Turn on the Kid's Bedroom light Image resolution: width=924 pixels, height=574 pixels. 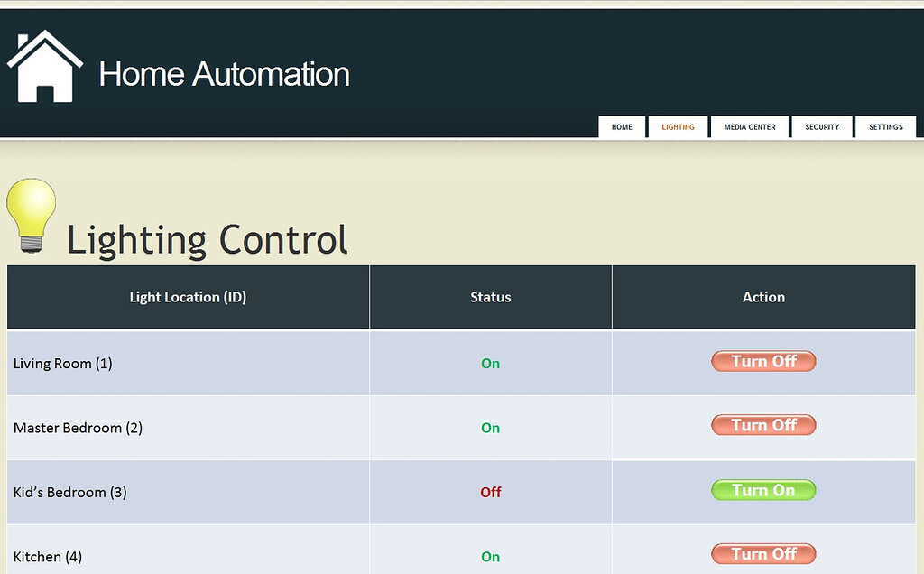point(763,490)
